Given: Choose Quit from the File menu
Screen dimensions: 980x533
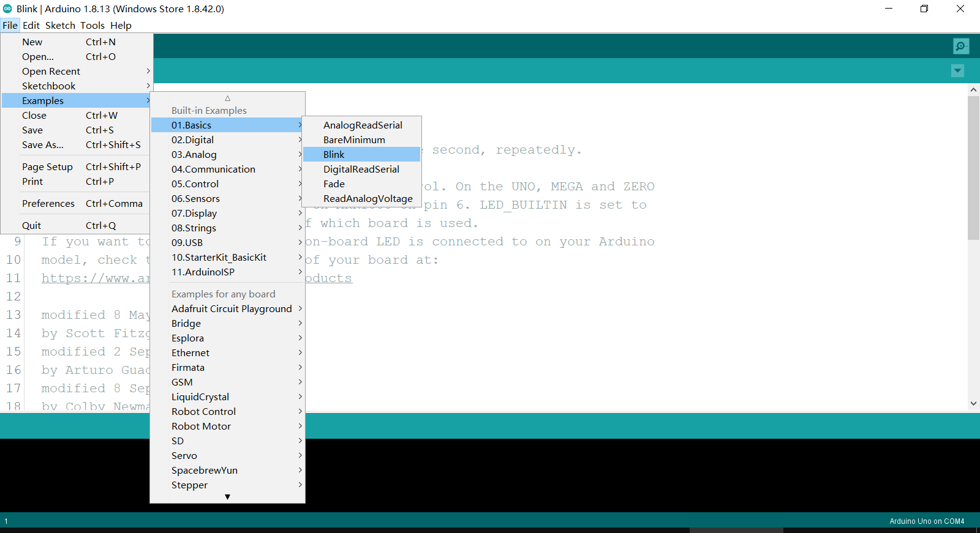Looking at the screenshot, I should coord(77,225).
